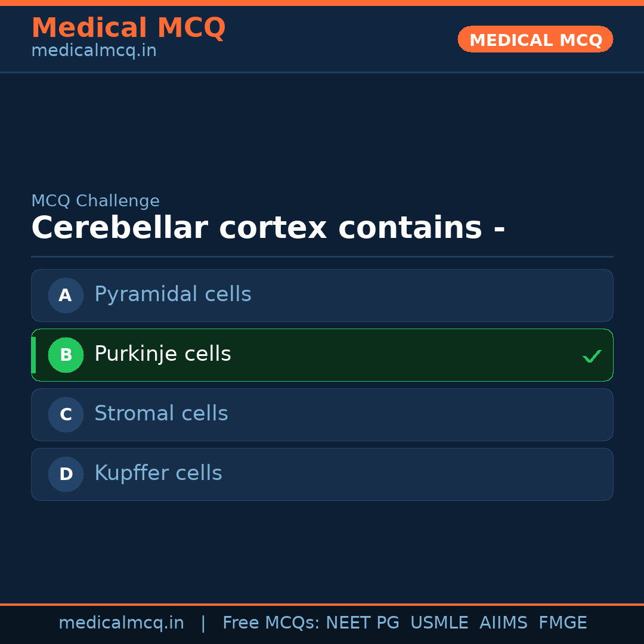Click the Medical MCQ header title
The width and height of the screenshot is (644, 644).
[128, 28]
